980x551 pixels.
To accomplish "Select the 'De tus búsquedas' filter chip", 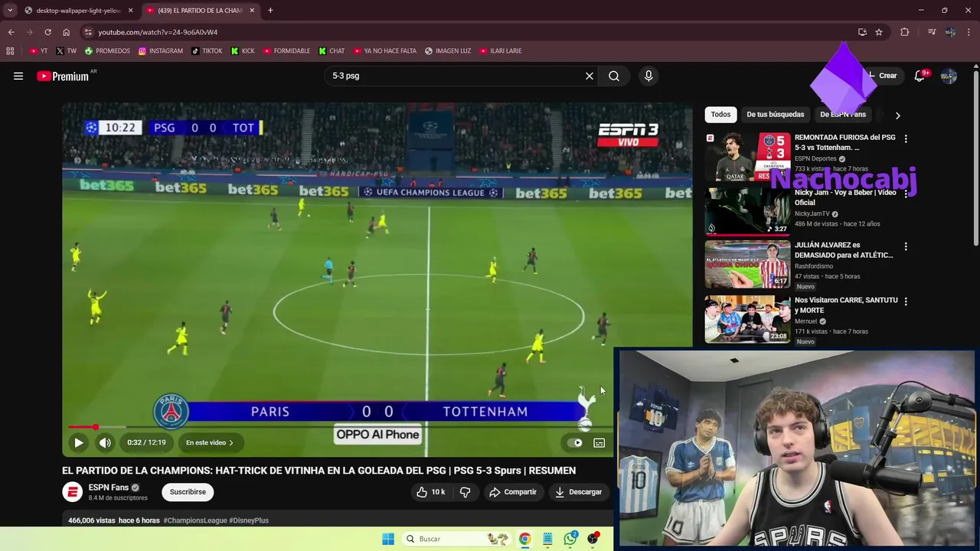I will (x=776, y=115).
